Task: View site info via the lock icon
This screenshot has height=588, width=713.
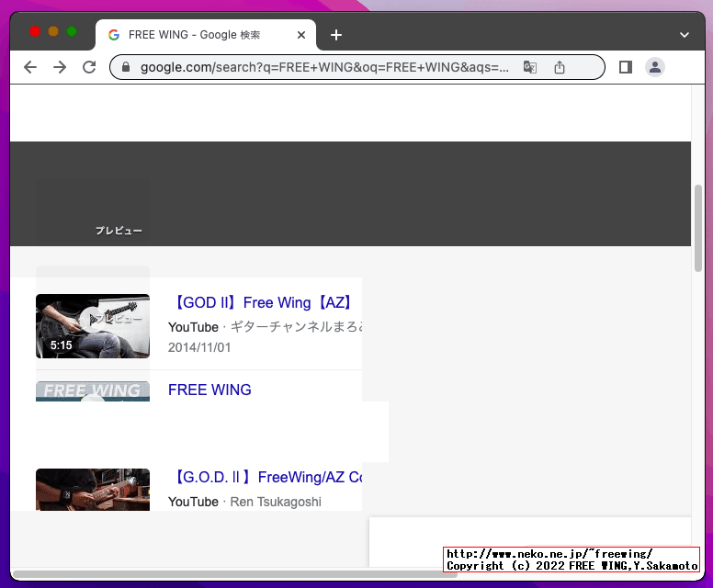Action: tap(126, 67)
